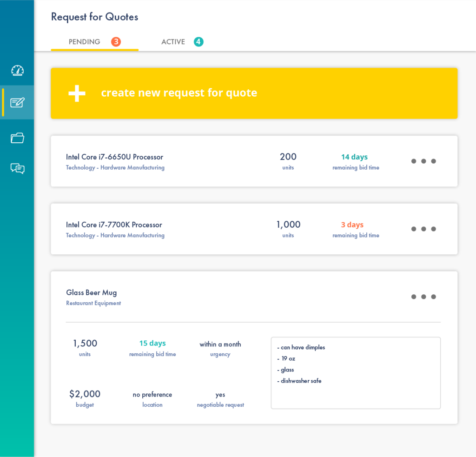This screenshot has width=476, height=457.
Task: Switch to the ACTIVE tab
Action: [182, 41]
